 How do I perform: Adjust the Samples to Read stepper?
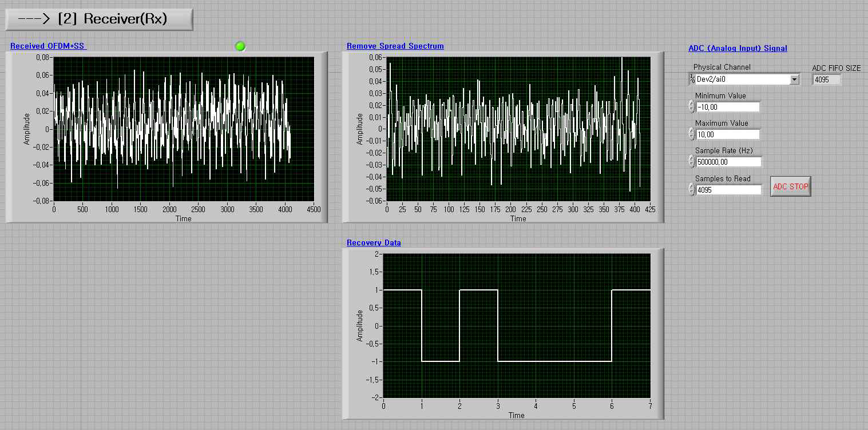tap(692, 190)
